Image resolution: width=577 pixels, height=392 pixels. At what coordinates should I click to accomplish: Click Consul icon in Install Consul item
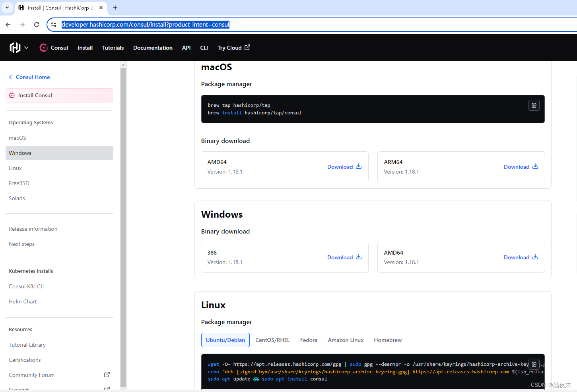point(12,95)
